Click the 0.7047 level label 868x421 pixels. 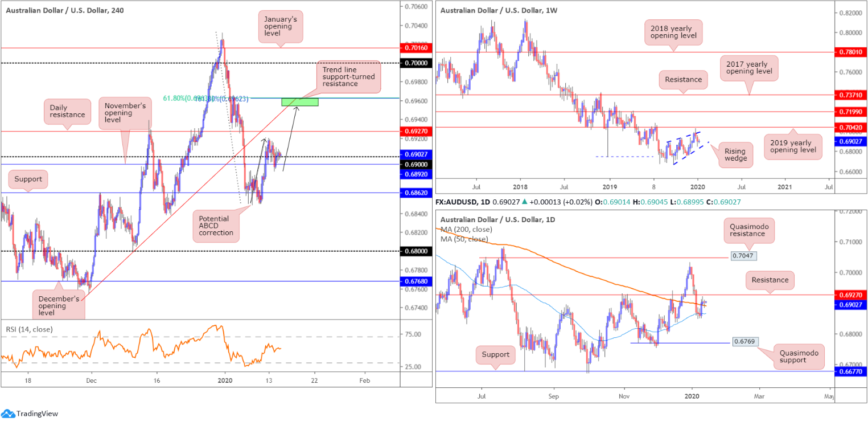743,257
